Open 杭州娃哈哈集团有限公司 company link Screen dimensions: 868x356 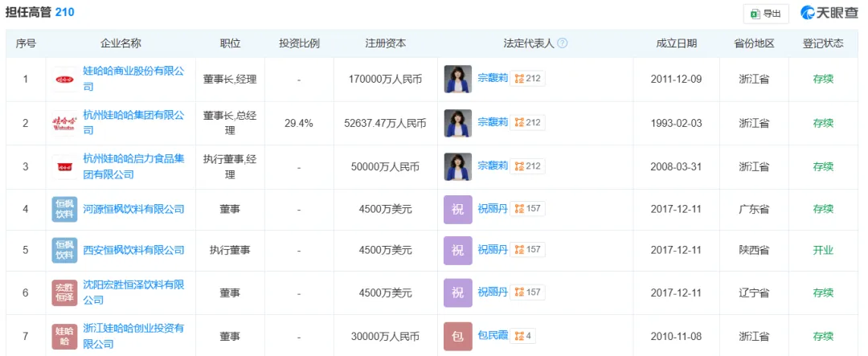coord(133,116)
